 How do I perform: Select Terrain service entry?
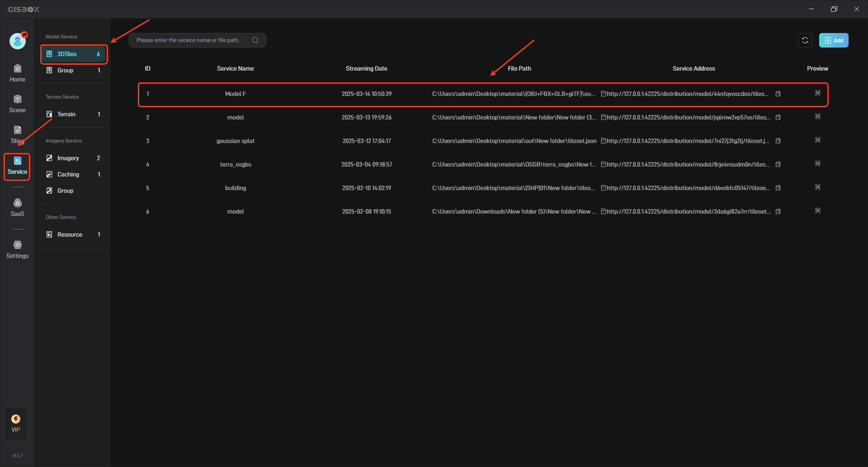coord(74,114)
